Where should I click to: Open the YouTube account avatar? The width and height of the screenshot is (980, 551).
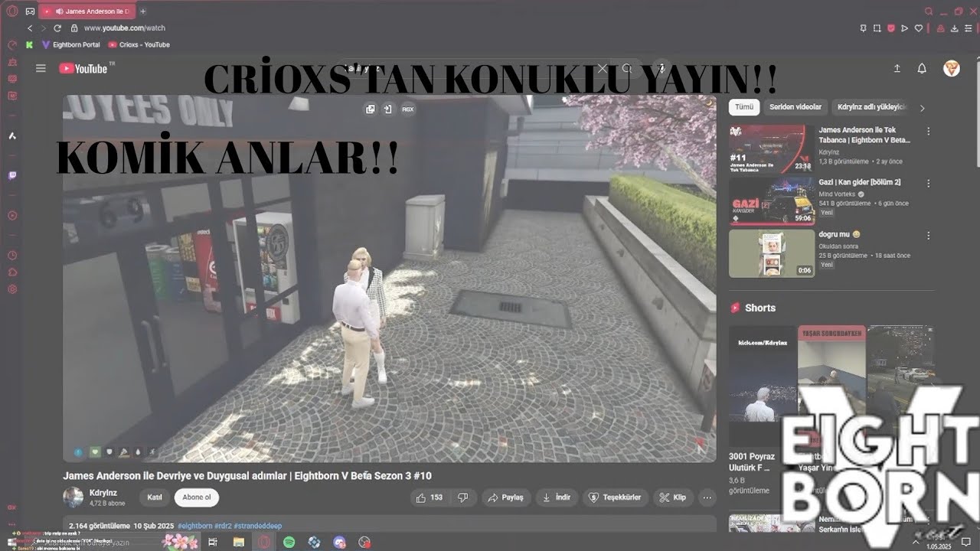951,68
